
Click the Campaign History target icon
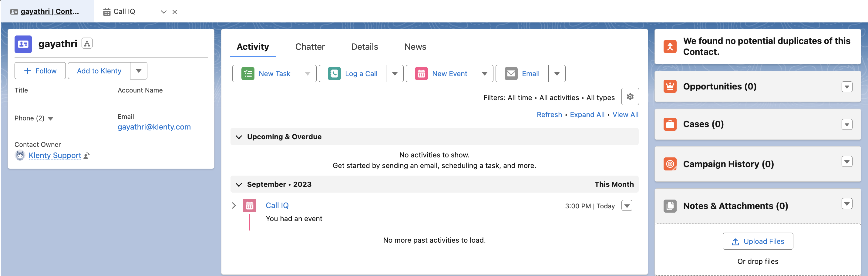pos(670,164)
